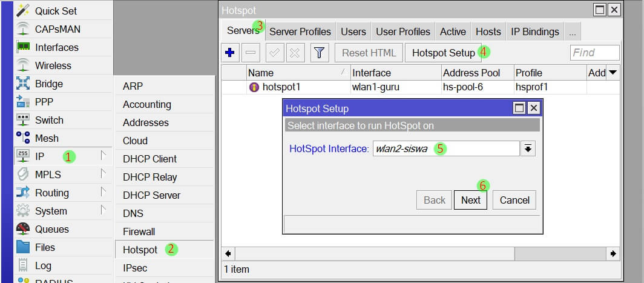Click the filter funnel icon in toolbar
644x283 pixels.
pos(320,53)
